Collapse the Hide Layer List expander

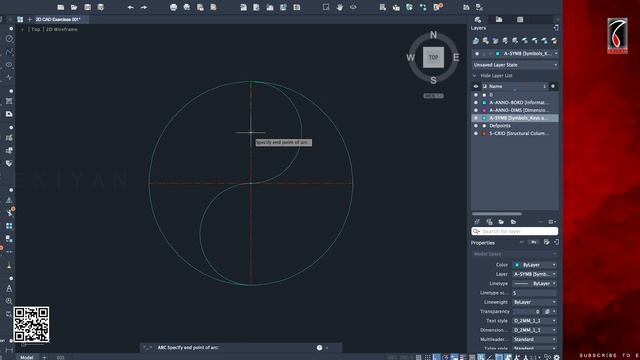[474, 76]
